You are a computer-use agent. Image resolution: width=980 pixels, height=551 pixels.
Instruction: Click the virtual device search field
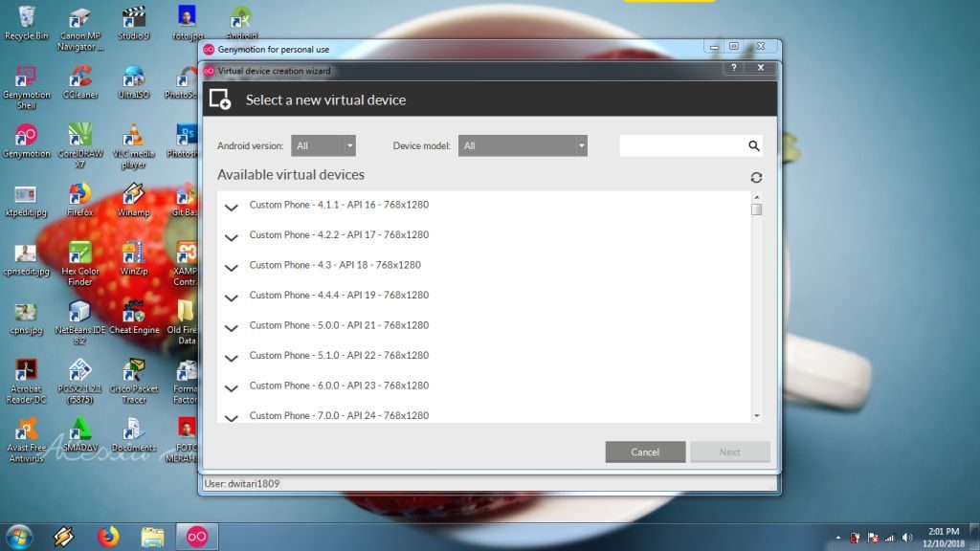[682, 145]
